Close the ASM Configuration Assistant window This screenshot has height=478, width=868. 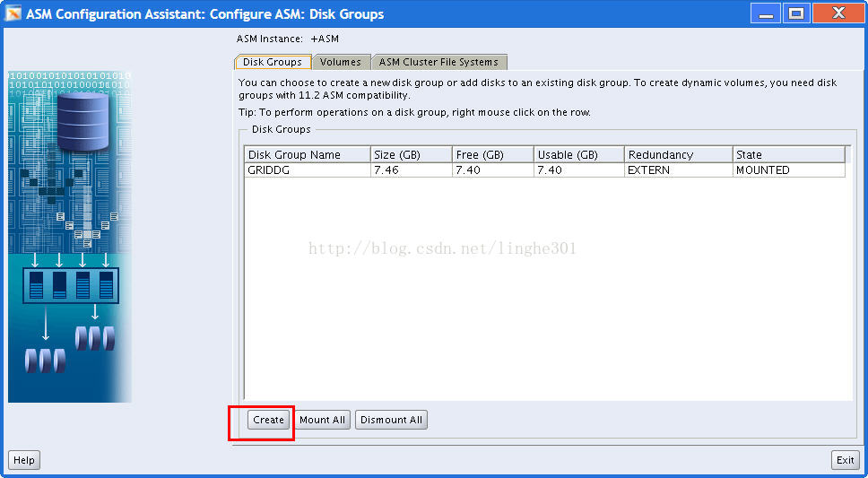pyautogui.click(x=838, y=13)
